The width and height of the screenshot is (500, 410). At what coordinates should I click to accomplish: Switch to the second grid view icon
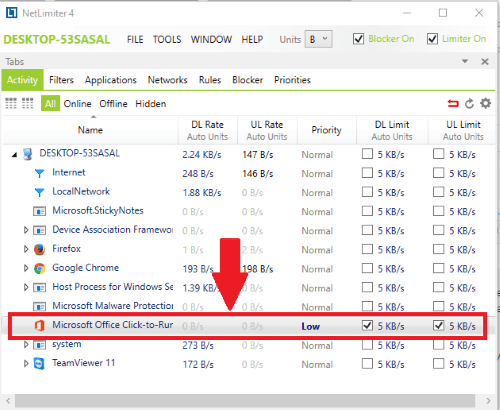point(28,103)
